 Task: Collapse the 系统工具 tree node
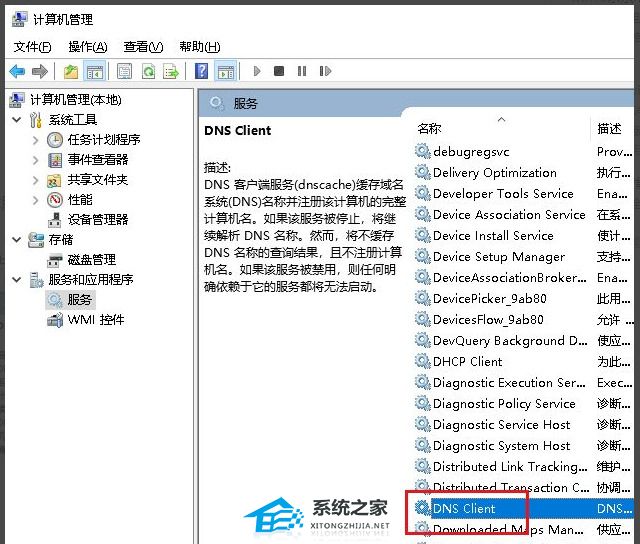[17, 120]
